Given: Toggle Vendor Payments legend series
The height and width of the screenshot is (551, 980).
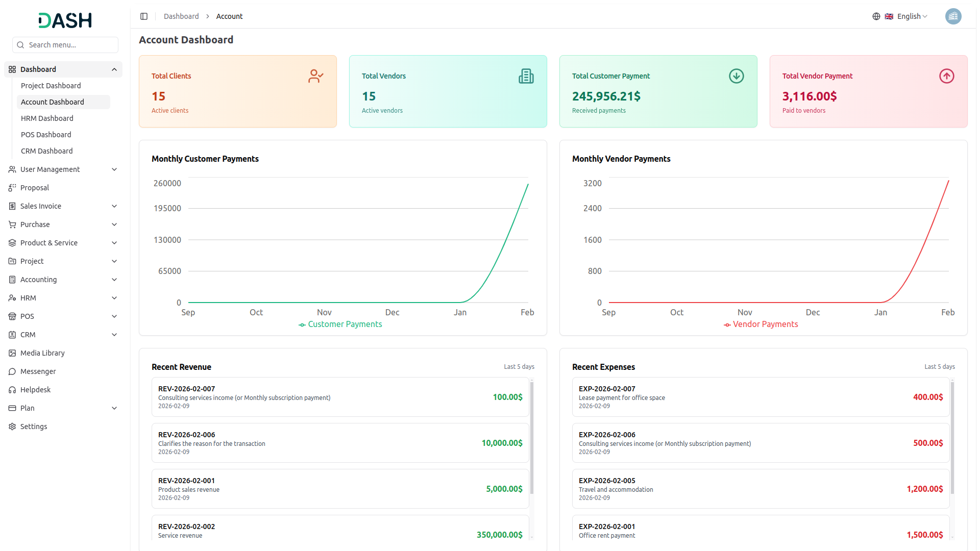Looking at the screenshot, I should 761,324.
